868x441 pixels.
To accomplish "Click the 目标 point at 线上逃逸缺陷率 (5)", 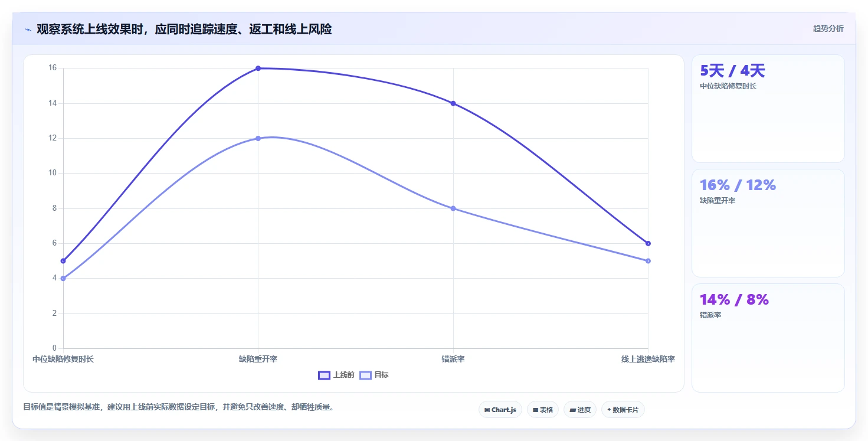I will pos(648,261).
